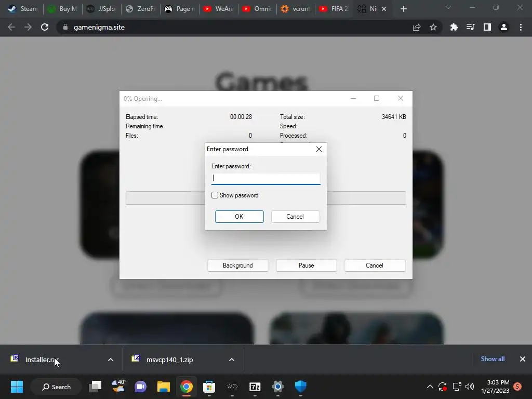Open the Chrome three-dot menu

pos(521,27)
